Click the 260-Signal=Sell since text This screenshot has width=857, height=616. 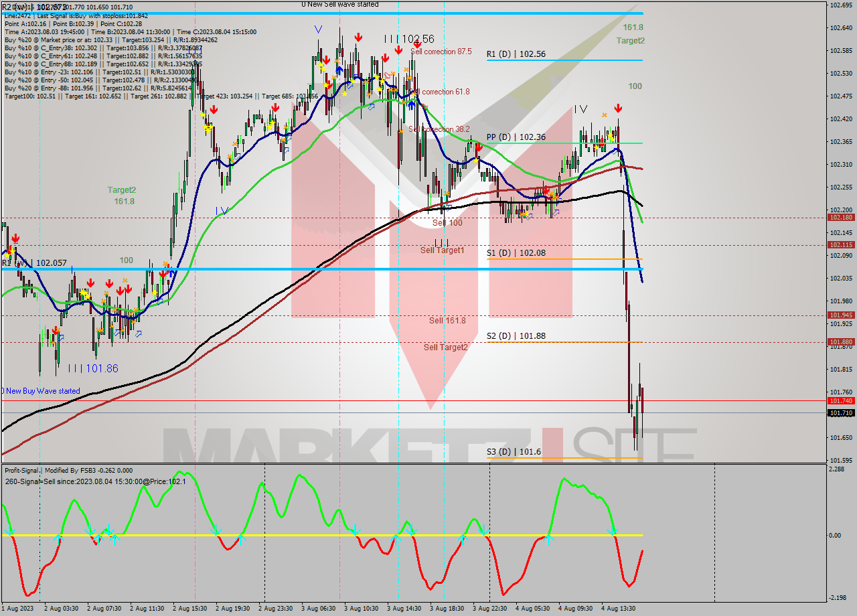click(95, 481)
